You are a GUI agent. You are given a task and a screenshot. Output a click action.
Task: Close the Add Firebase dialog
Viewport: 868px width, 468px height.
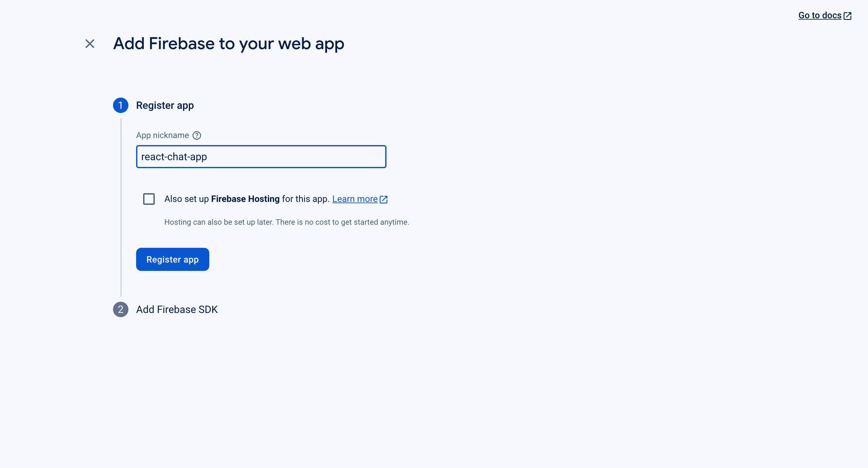click(90, 44)
